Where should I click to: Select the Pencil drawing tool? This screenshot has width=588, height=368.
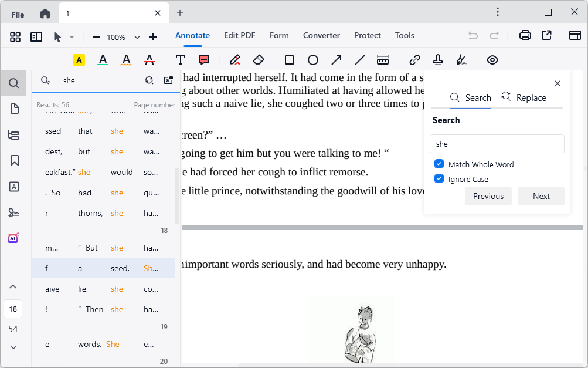234,59
